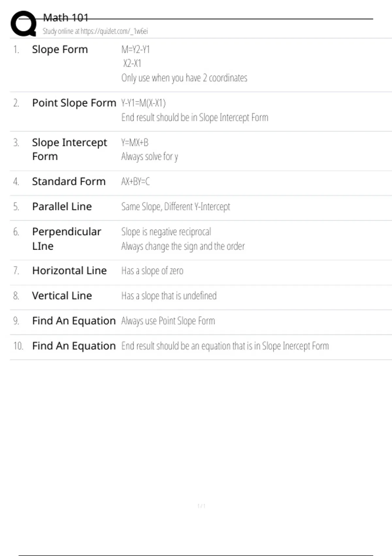Select "Has a slope of zero" definition

(152, 271)
